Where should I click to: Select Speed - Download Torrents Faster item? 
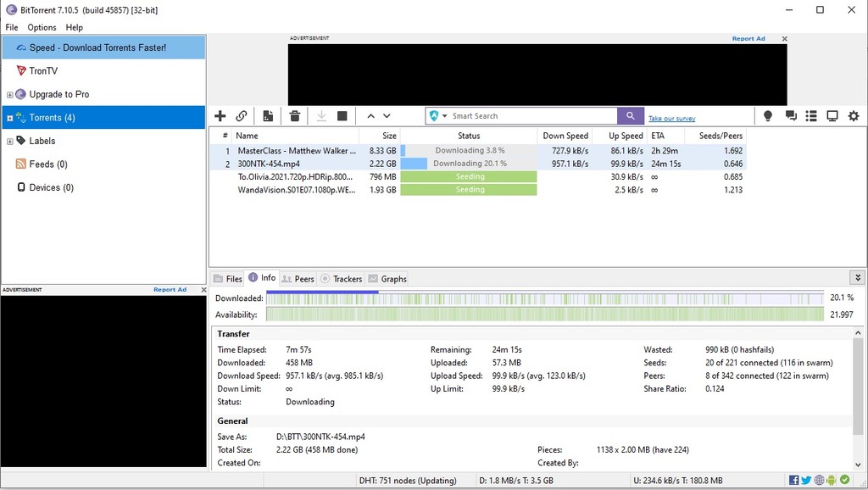pos(103,47)
